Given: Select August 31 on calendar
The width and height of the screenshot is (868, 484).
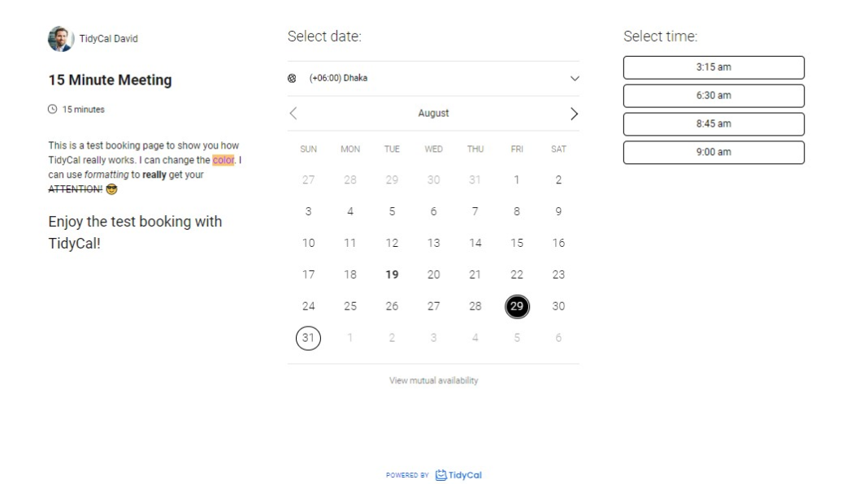Looking at the screenshot, I should pos(308,338).
